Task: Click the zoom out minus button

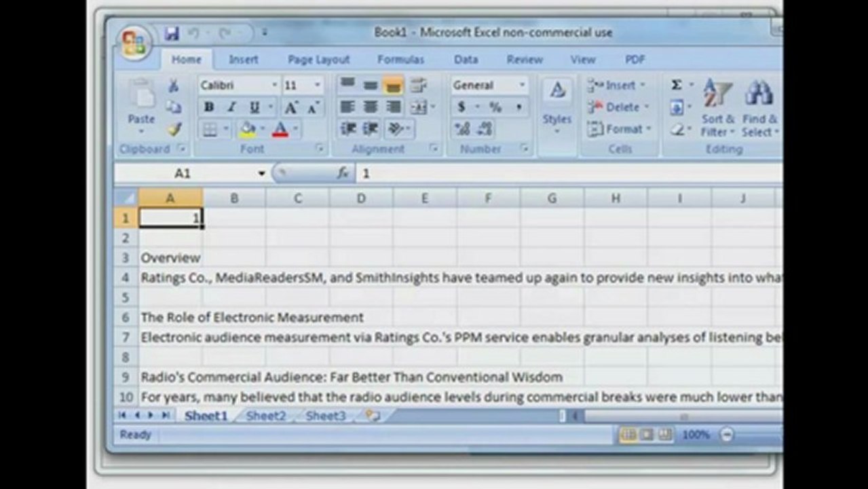Action: click(x=727, y=435)
